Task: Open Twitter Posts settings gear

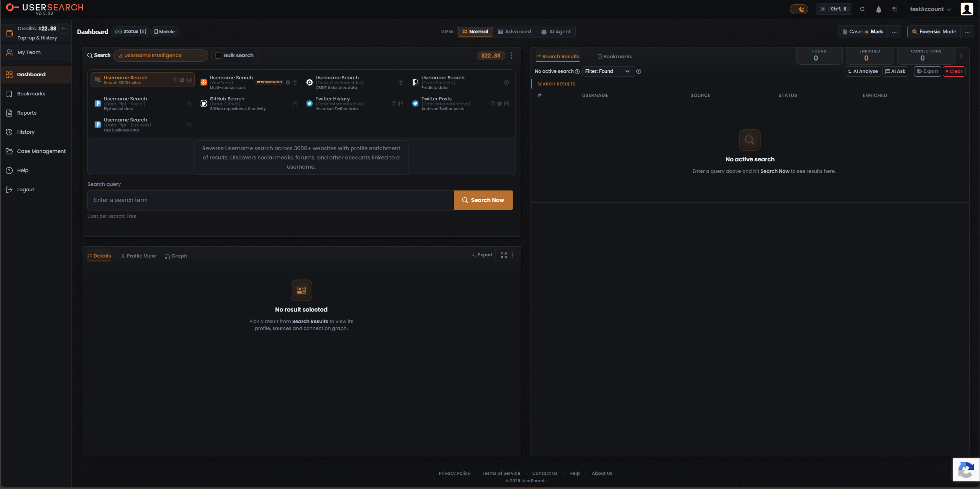Action: coord(499,104)
